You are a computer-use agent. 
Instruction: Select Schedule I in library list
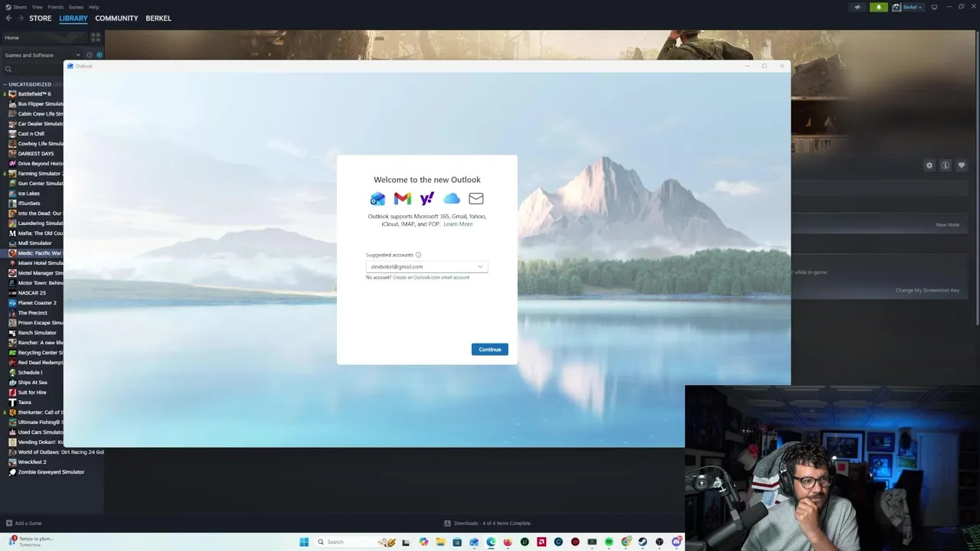tap(30, 373)
